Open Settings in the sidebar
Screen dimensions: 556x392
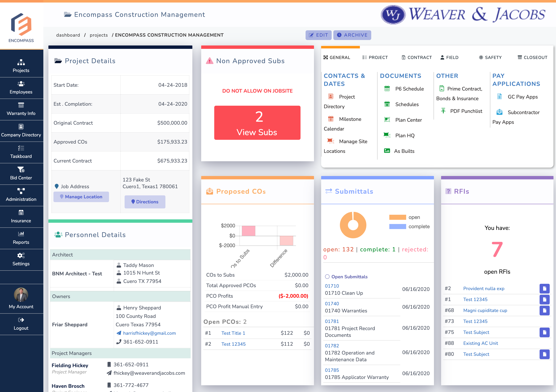click(21, 259)
